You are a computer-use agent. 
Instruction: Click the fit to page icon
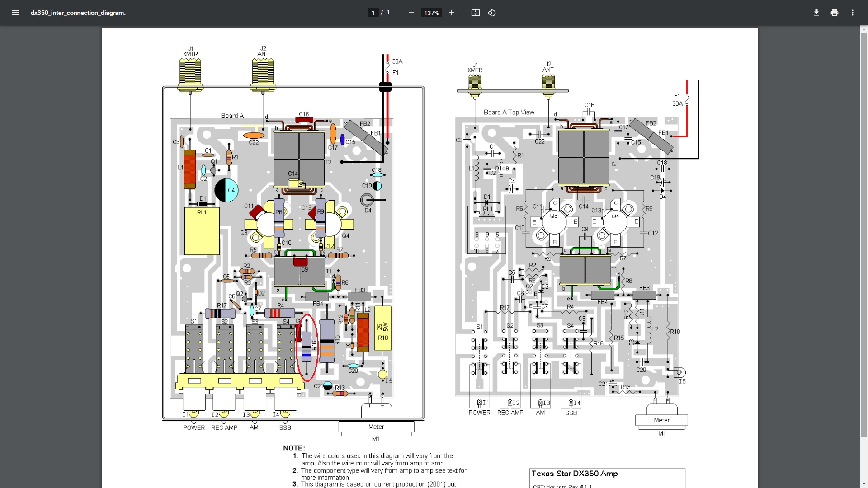(x=475, y=13)
